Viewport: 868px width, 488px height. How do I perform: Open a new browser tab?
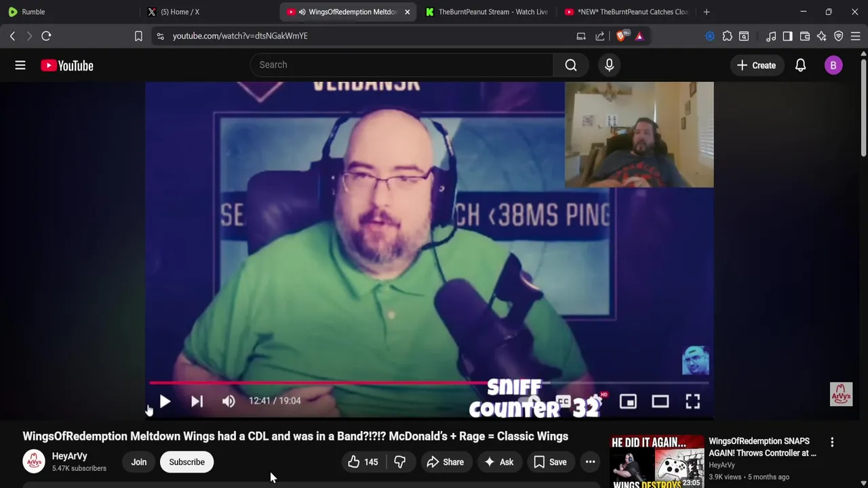click(x=707, y=12)
